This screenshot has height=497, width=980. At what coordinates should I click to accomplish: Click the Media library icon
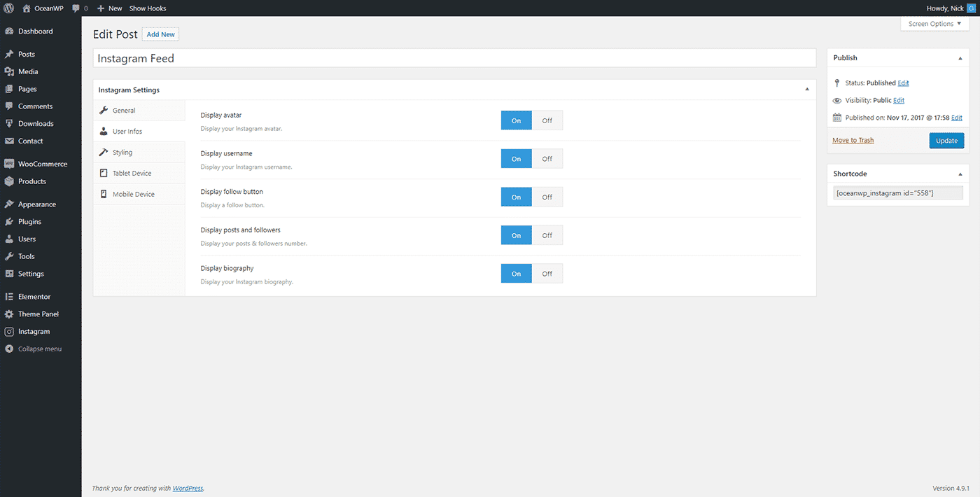point(9,71)
